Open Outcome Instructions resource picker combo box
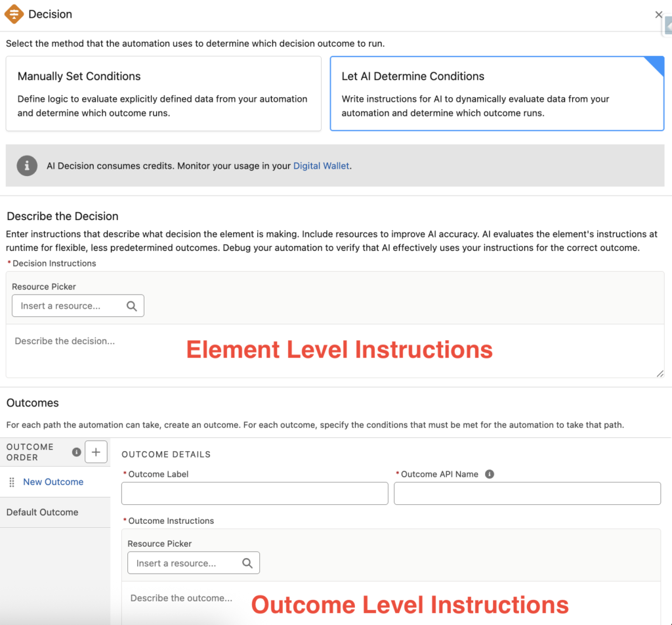 [185, 563]
